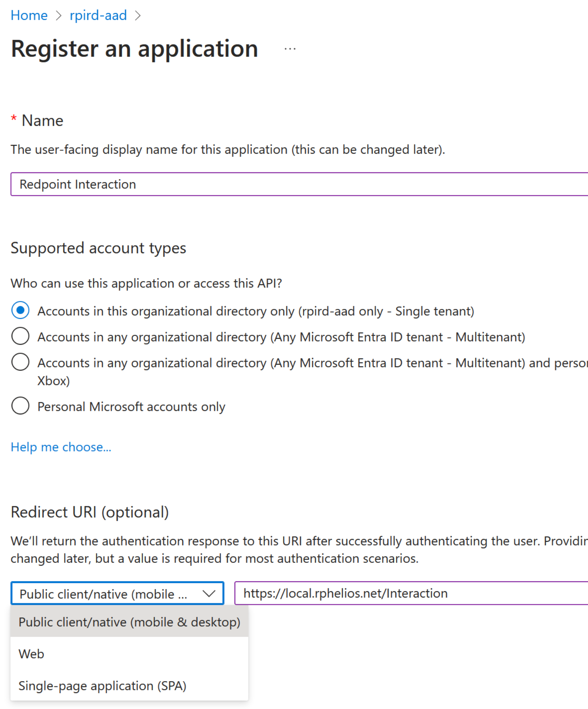The width and height of the screenshot is (588, 709).
Task: Click the application Name text field
Action: point(299,184)
